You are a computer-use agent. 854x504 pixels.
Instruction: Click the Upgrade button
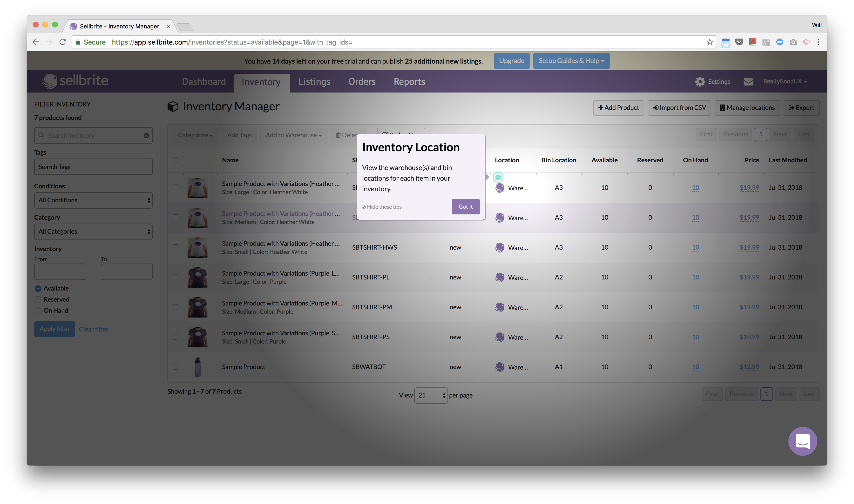click(511, 61)
